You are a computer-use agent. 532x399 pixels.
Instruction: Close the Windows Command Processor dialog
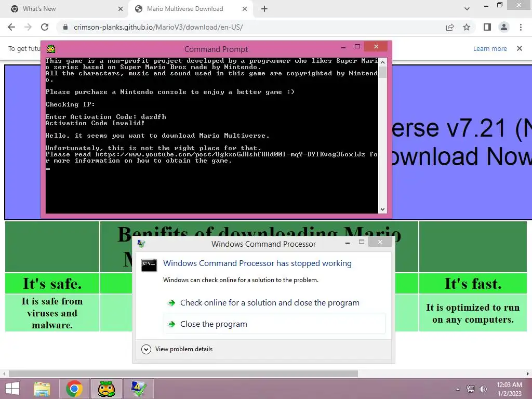coord(380,242)
